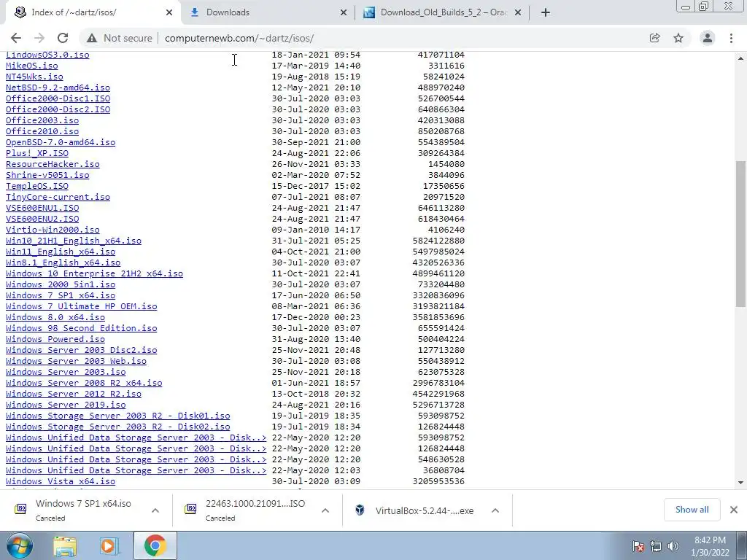Close the Index of /~dartz/isos/ tab
The image size is (747, 560).
pos(169,12)
